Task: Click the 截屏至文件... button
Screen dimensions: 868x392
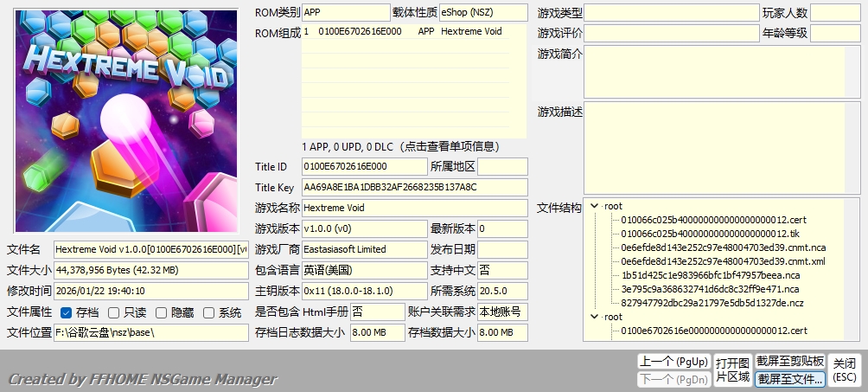Action: pos(789,379)
